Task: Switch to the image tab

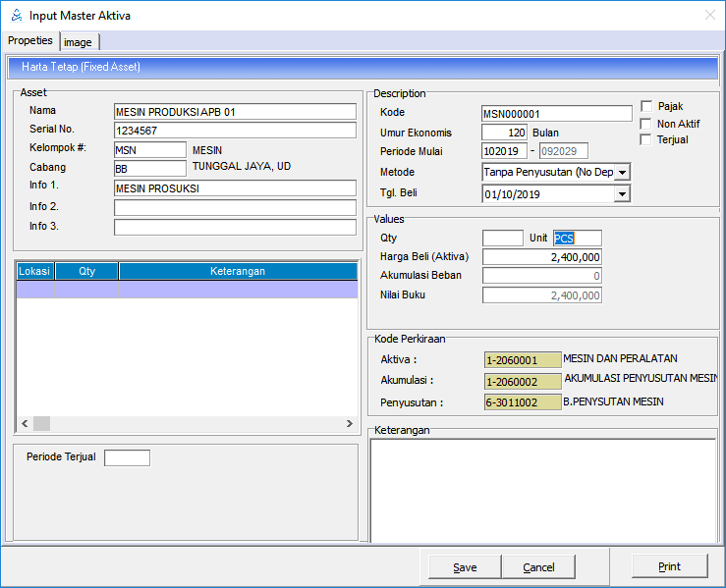Action: tap(79, 42)
